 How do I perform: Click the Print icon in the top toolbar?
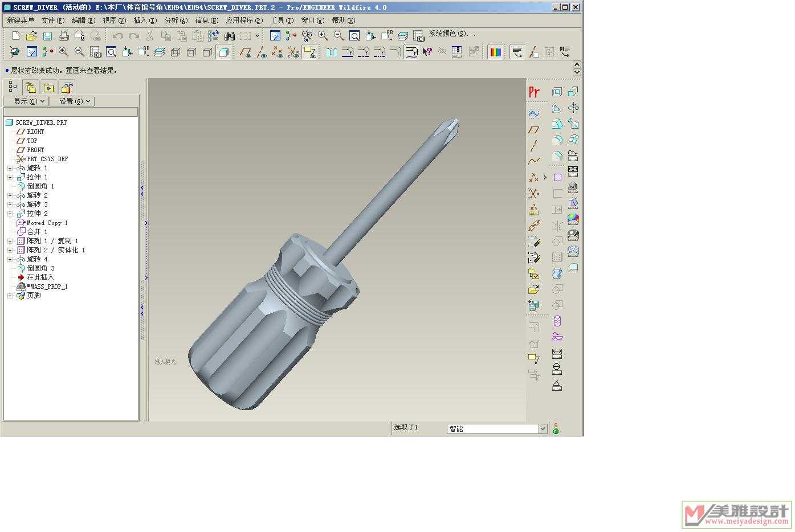pos(64,36)
